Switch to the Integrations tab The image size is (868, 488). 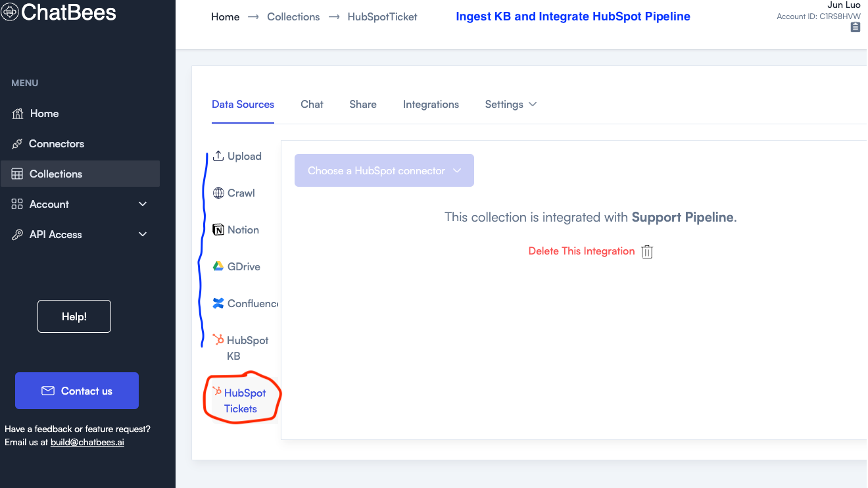(x=431, y=104)
